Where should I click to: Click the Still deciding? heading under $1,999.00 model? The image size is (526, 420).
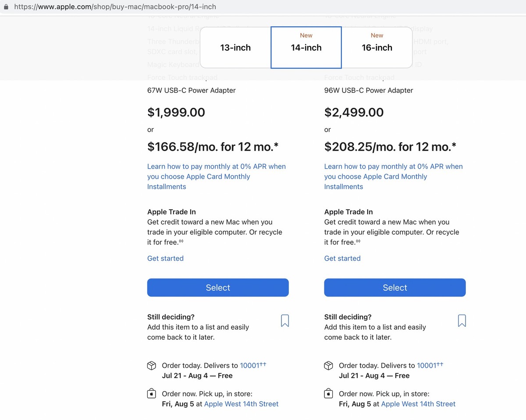point(171,317)
